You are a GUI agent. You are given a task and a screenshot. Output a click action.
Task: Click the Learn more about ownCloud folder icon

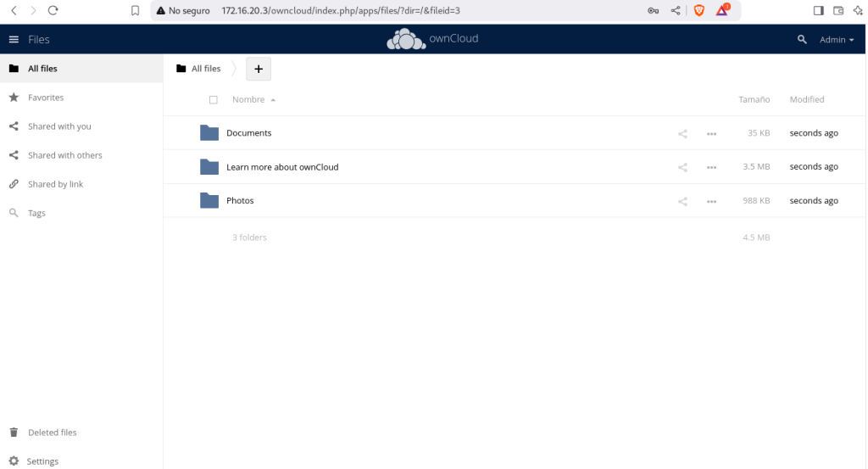coord(209,167)
